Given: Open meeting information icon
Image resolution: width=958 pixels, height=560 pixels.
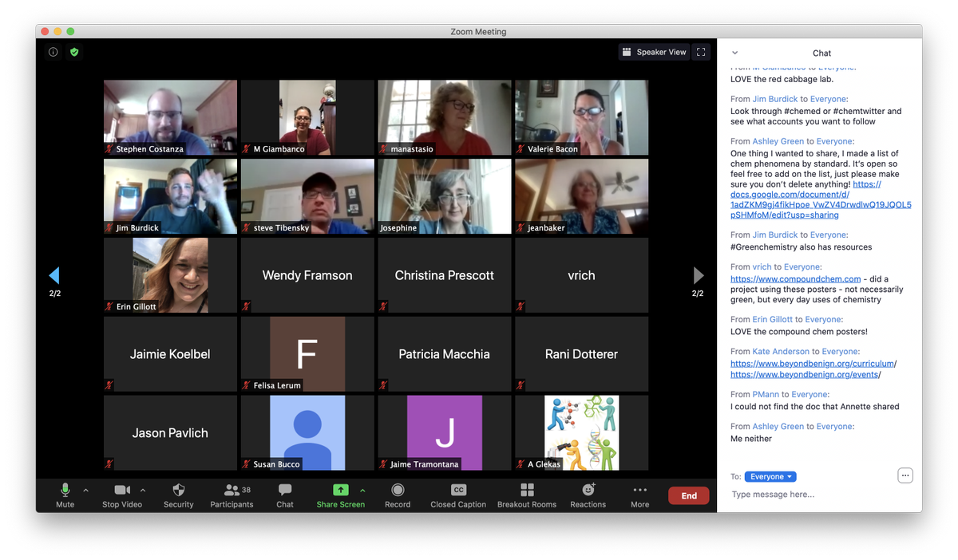Looking at the screenshot, I should pyautogui.click(x=53, y=52).
